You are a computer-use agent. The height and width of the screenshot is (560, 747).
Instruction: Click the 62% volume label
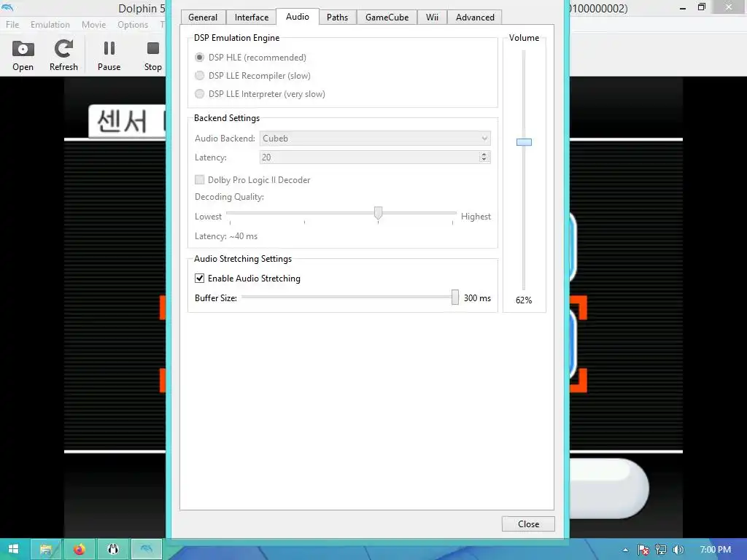[x=524, y=300]
